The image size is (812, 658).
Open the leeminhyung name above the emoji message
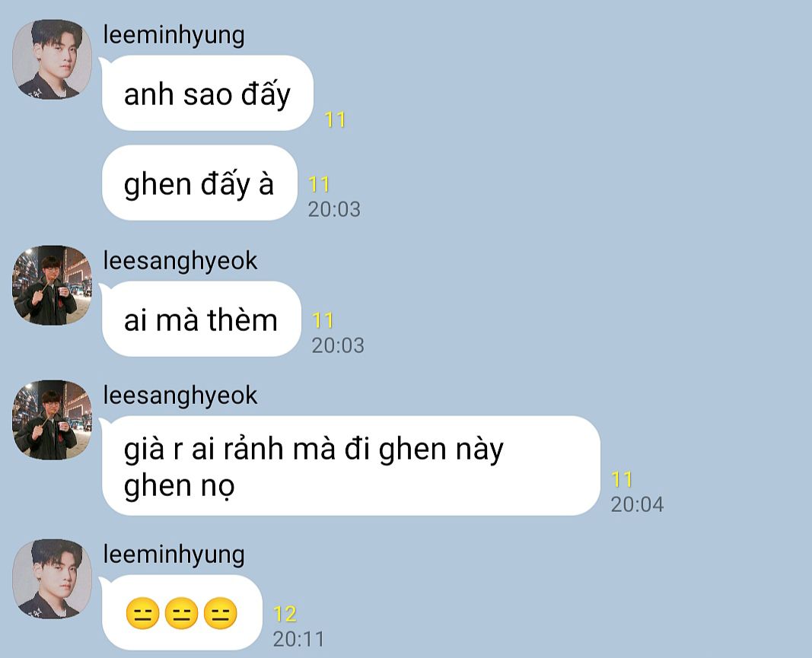click(174, 555)
